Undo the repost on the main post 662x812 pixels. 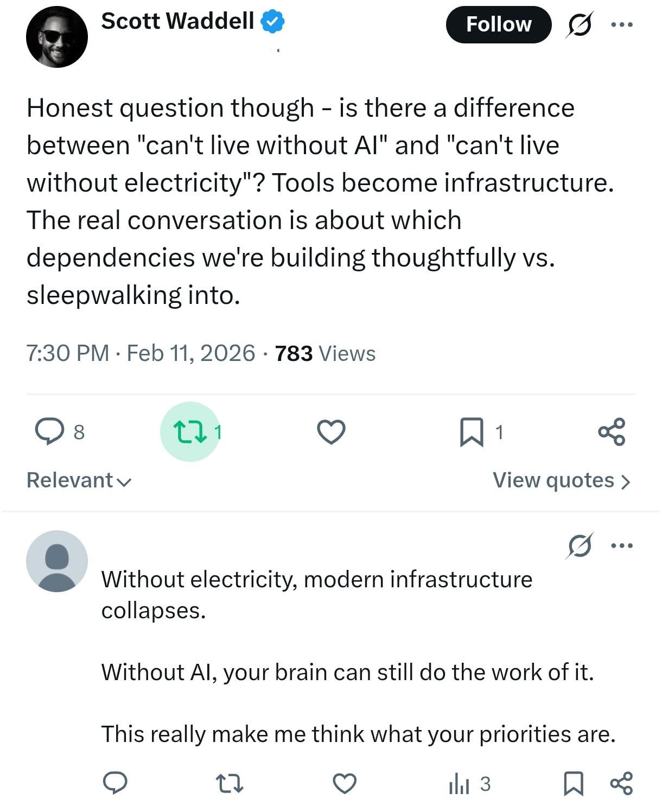tap(189, 432)
